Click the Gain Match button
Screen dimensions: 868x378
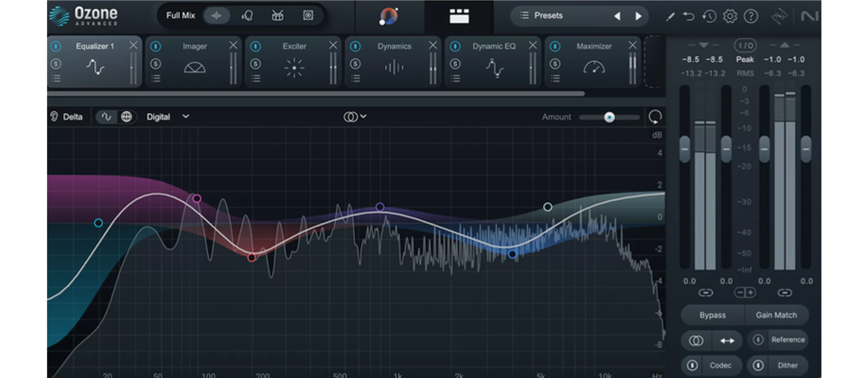776,315
